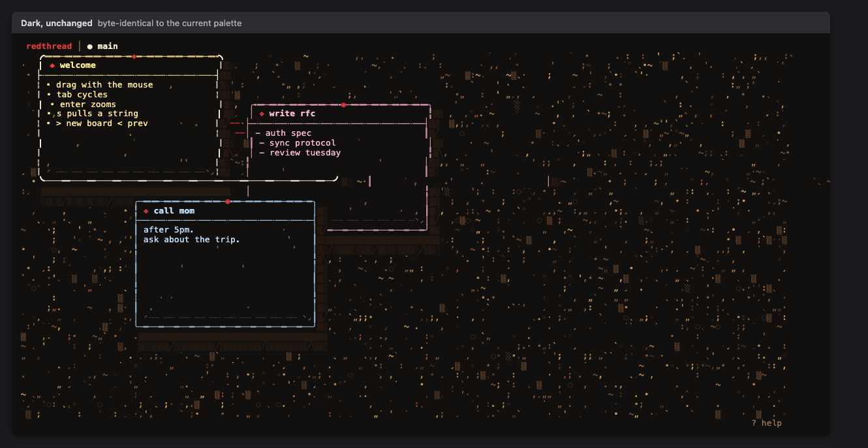
Task: Click the 'sync protocol' list item
Action: (x=302, y=143)
